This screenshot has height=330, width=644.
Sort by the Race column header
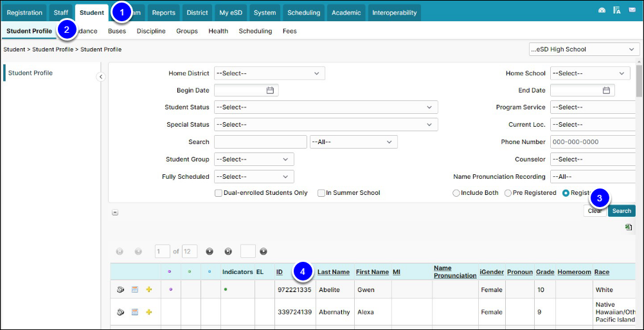(602, 272)
